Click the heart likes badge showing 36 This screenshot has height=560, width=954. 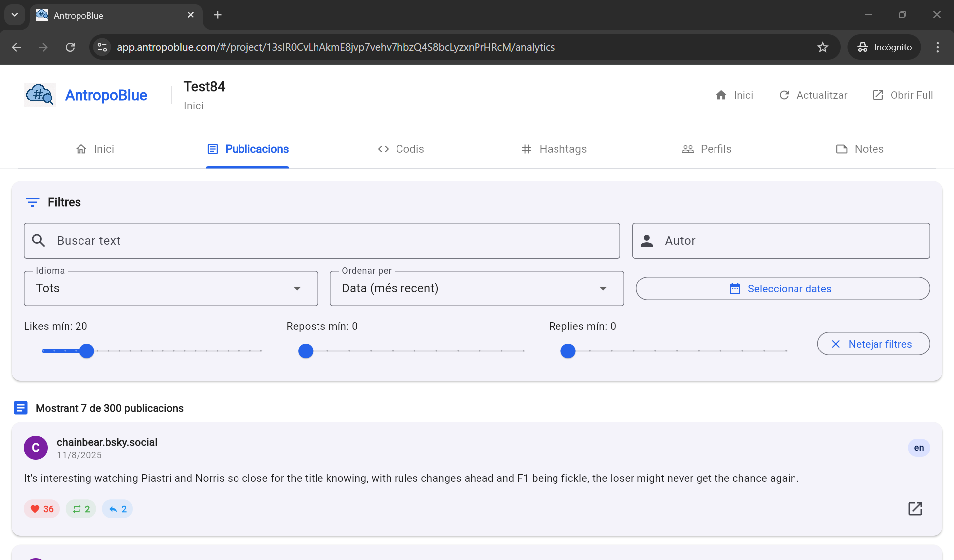point(42,509)
